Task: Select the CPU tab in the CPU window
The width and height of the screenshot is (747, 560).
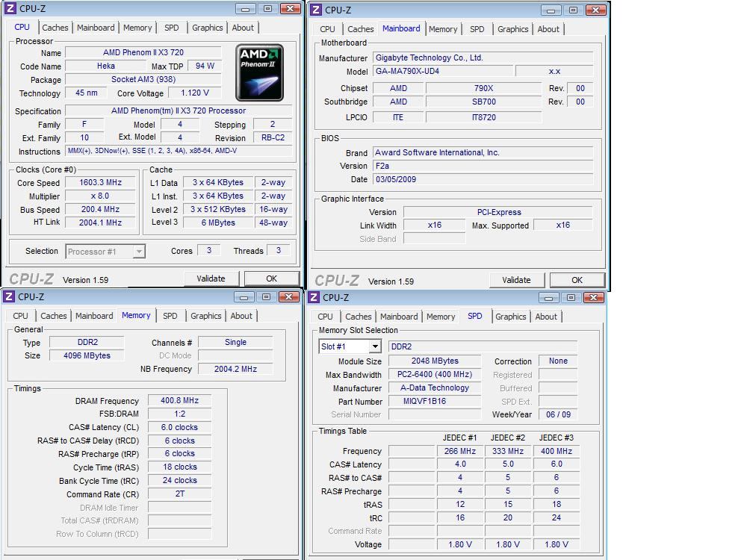Action: [x=22, y=27]
